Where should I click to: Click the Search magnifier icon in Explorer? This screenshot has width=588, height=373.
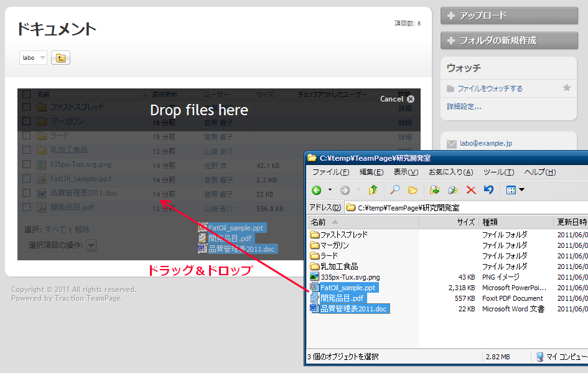[394, 190]
